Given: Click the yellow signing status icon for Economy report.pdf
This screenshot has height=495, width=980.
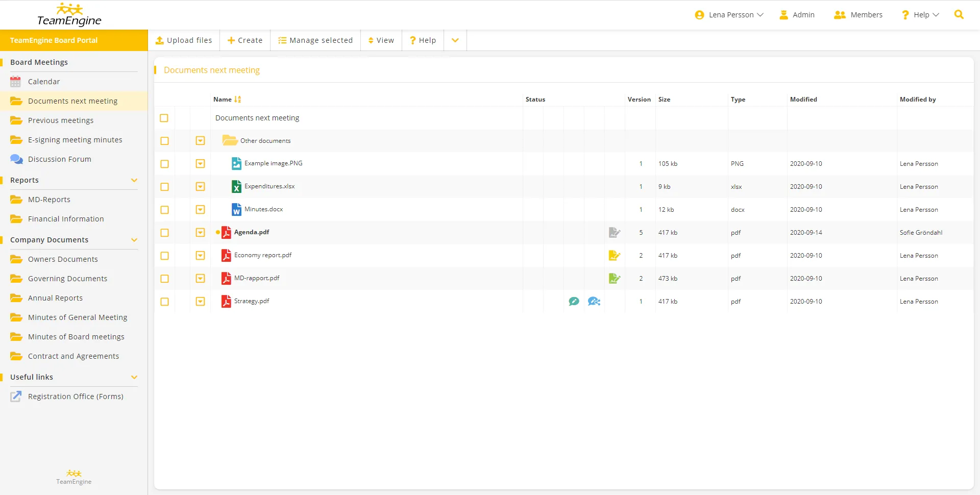Looking at the screenshot, I should pyautogui.click(x=615, y=256).
